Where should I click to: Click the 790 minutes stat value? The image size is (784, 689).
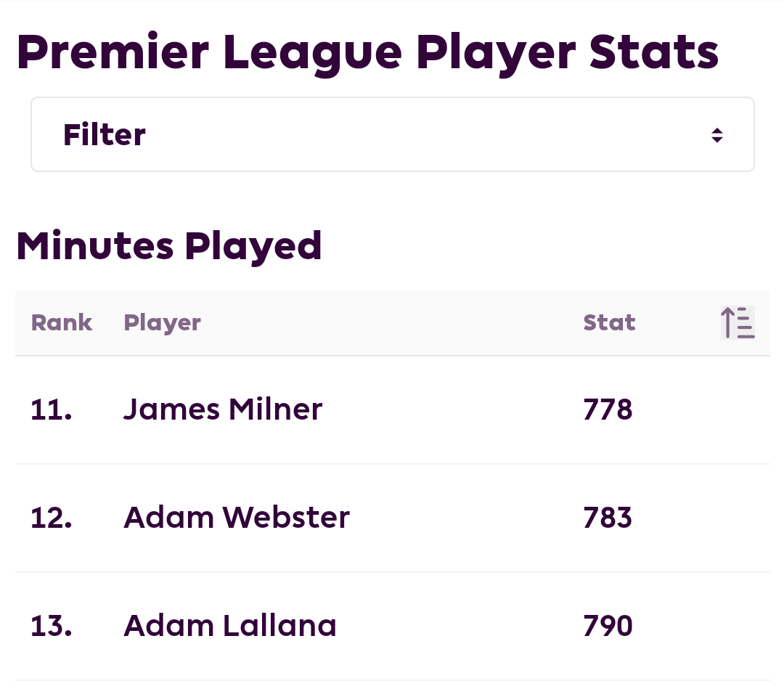click(608, 626)
